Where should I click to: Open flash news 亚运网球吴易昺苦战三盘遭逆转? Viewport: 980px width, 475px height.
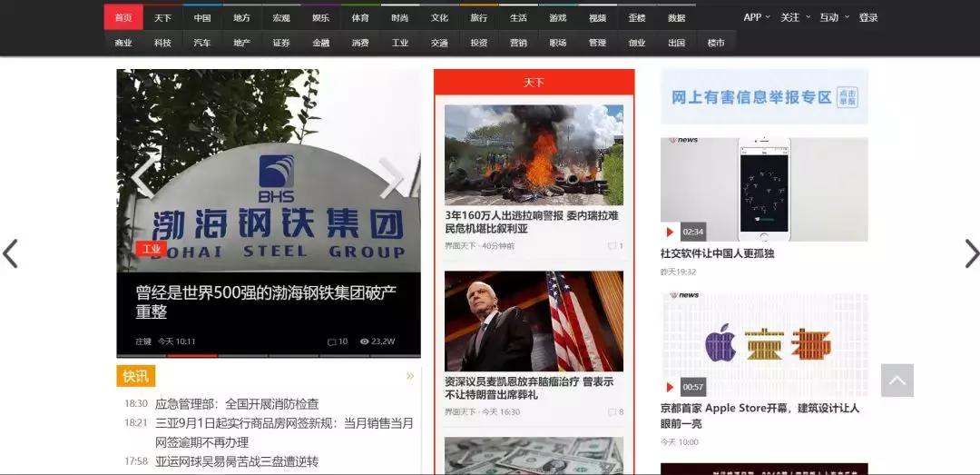[237, 461]
